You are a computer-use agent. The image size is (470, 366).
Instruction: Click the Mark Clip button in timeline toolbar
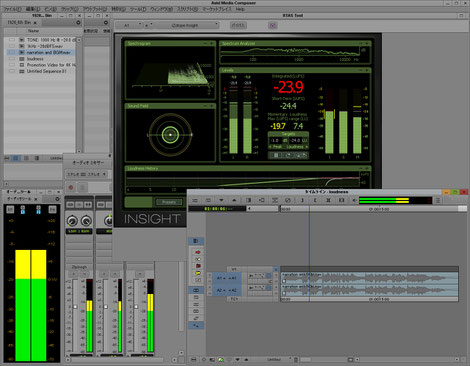(x=341, y=200)
